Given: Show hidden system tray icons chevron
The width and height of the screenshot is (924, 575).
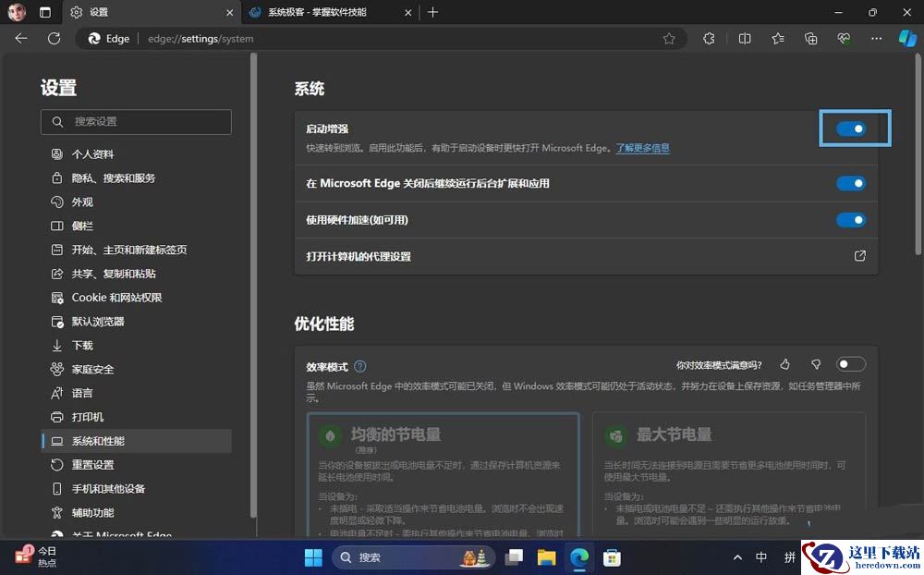Looking at the screenshot, I should (737, 557).
